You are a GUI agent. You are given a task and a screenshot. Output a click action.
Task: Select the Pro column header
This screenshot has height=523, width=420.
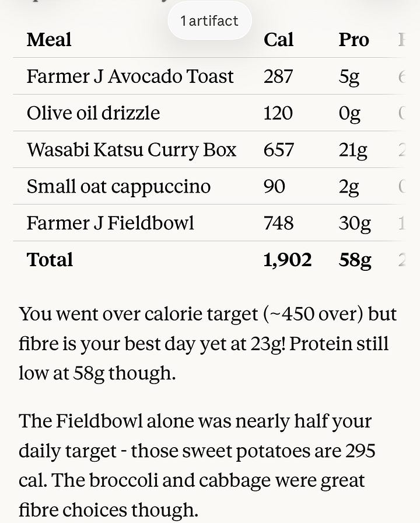[x=353, y=40]
